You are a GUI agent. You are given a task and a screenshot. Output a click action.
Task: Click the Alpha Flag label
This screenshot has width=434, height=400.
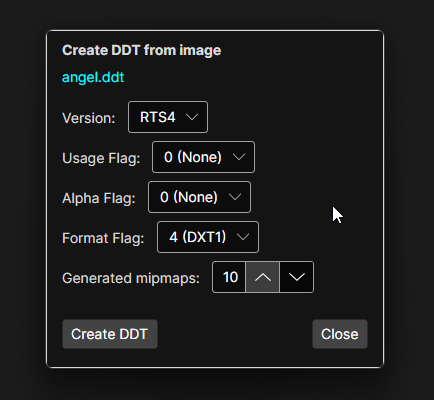pos(99,198)
